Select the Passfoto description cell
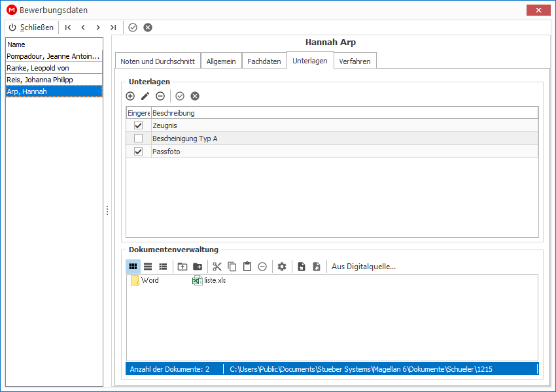The height and width of the screenshot is (392, 556). [x=345, y=152]
